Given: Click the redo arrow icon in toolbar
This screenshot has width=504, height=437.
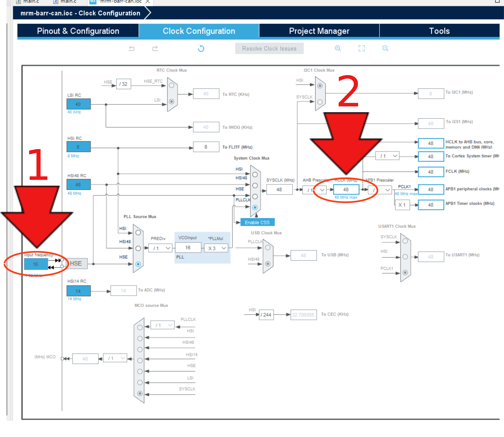Looking at the screenshot, I should (x=155, y=49).
